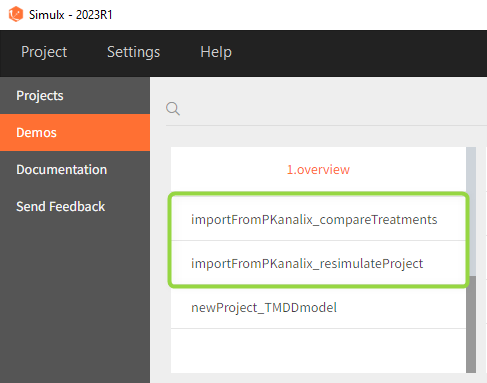Open the Documentation sidebar entry
This screenshot has width=487, height=383.
coord(75,170)
